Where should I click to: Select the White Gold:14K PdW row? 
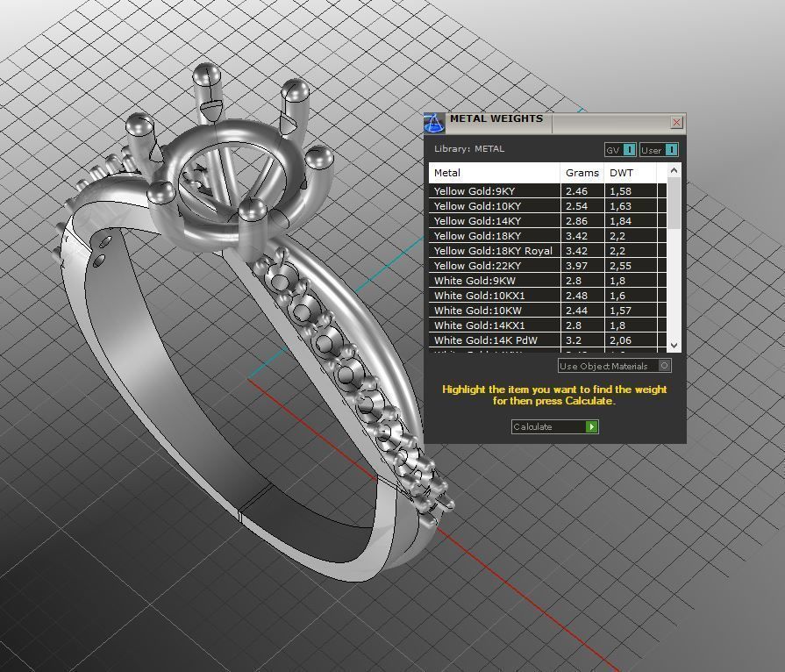[547, 340]
